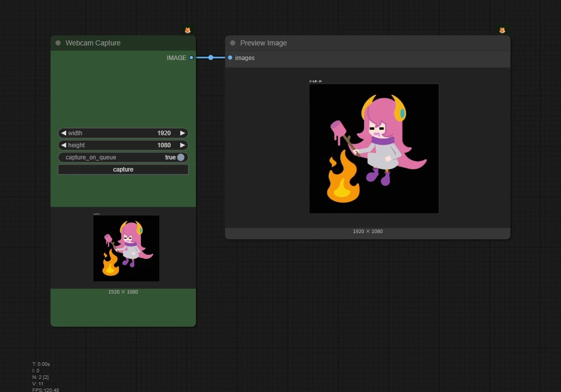Click the capture button

(123, 170)
